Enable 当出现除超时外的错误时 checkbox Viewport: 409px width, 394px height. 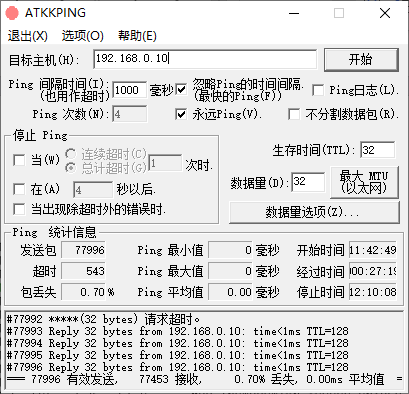click(19, 210)
